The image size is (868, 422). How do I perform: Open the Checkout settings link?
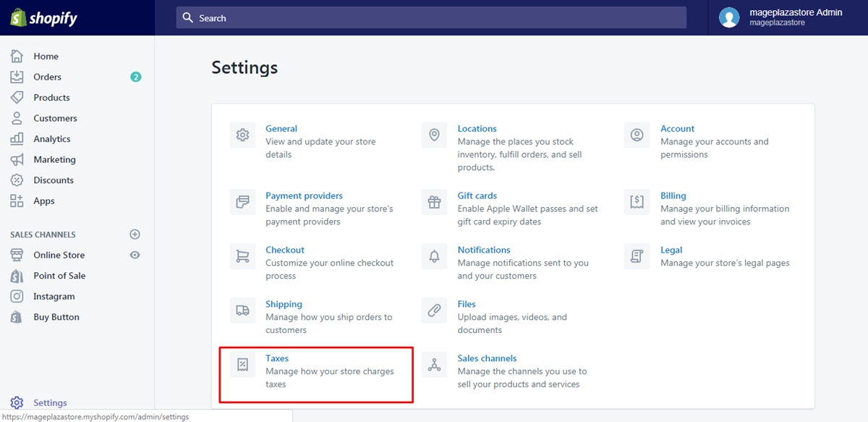(x=285, y=250)
